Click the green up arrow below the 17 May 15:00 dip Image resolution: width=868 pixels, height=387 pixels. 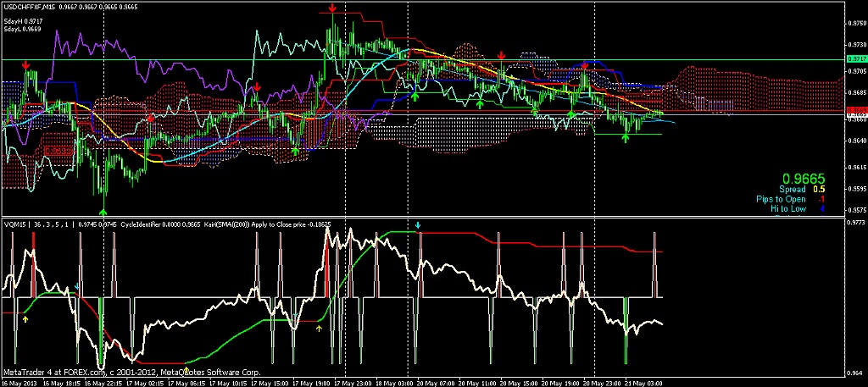tap(296, 151)
